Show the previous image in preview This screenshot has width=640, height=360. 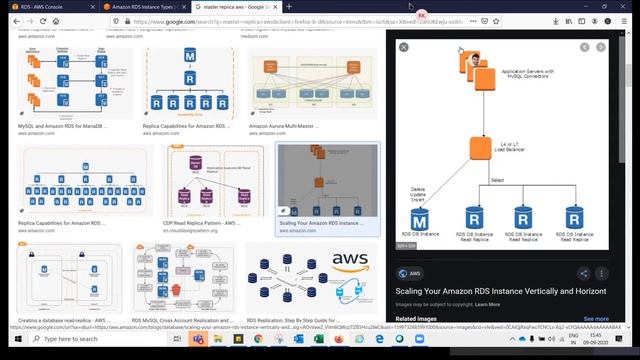pyautogui.click(x=584, y=47)
